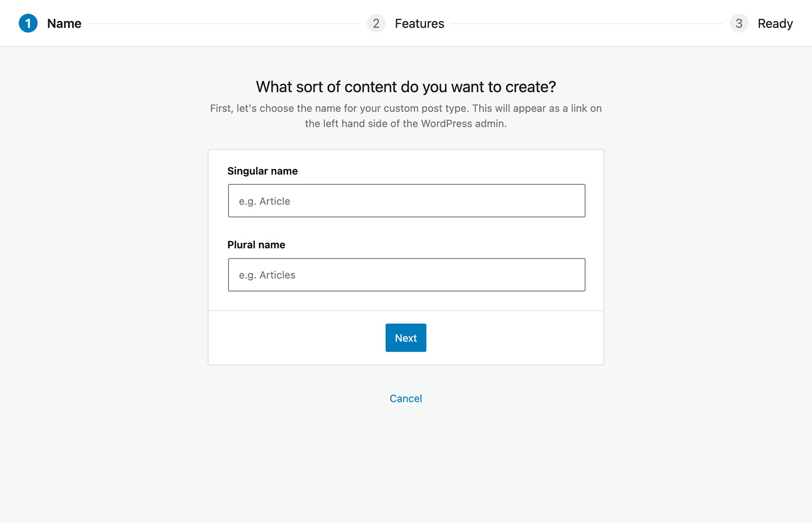
Task: Select the Name step indicator
Action: (x=64, y=23)
